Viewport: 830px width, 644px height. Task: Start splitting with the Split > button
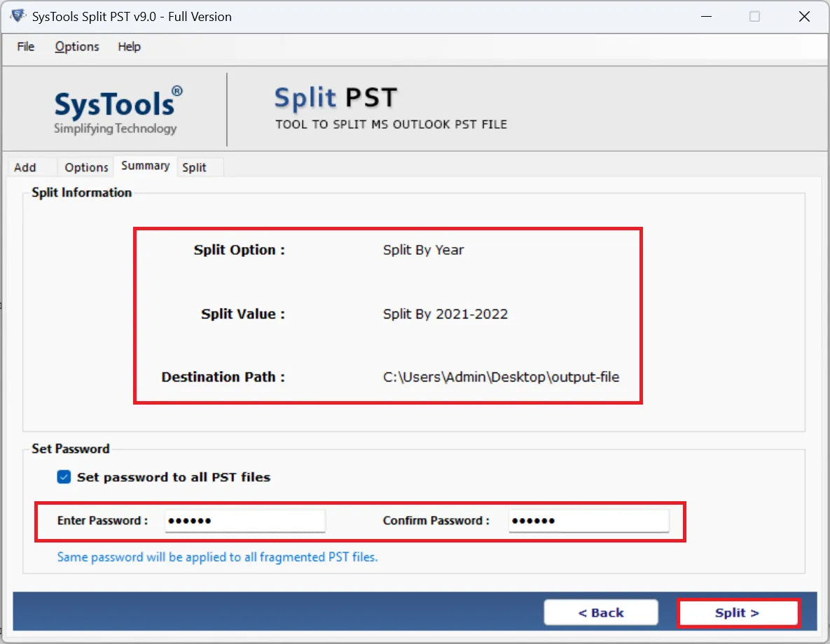coord(738,612)
